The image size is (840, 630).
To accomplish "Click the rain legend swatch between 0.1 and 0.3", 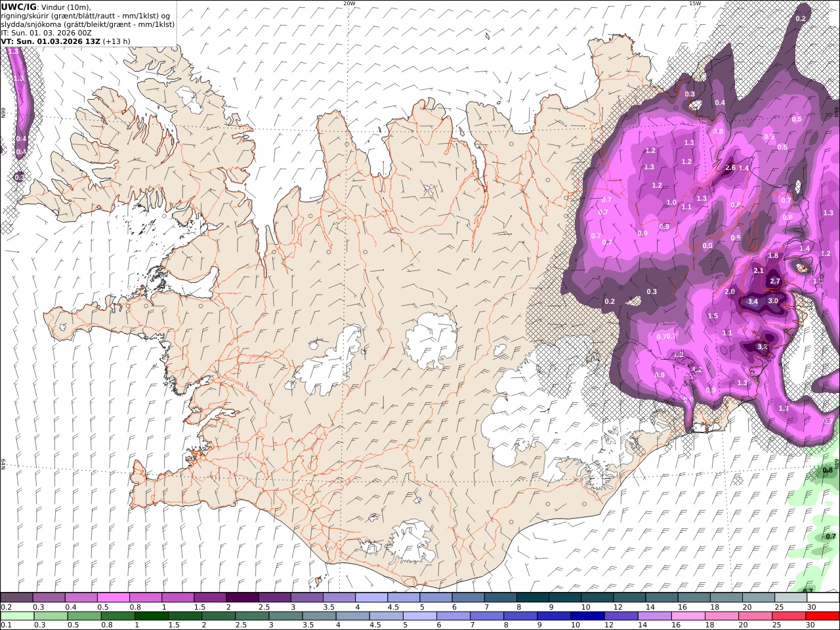I will click(x=18, y=616).
